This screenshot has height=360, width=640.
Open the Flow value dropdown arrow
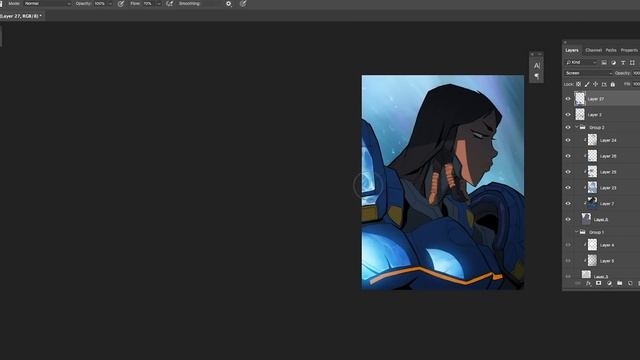click(x=158, y=4)
